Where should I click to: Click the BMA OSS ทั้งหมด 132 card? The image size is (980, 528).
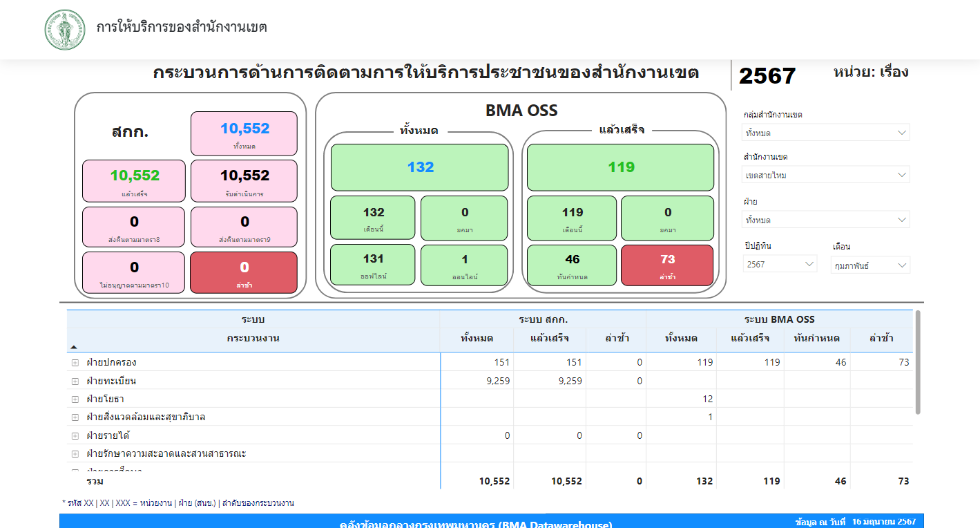point(420,167)
